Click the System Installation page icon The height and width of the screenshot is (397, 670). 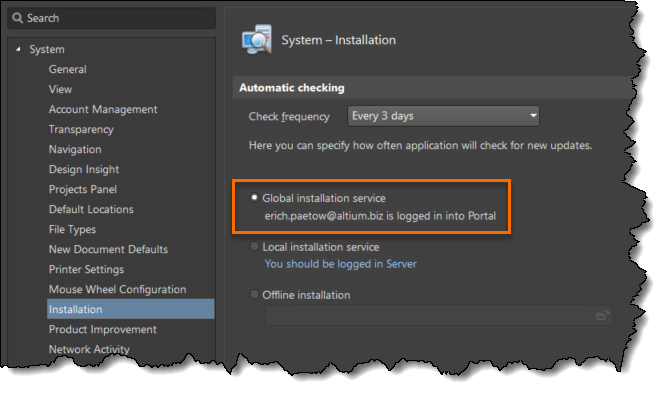coord(256,39)
